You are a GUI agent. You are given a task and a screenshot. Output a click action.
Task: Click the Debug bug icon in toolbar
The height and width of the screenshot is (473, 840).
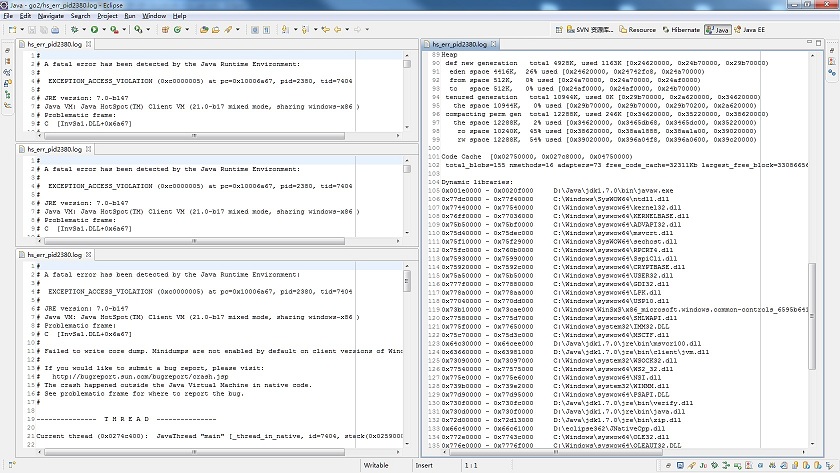(72, 30)
